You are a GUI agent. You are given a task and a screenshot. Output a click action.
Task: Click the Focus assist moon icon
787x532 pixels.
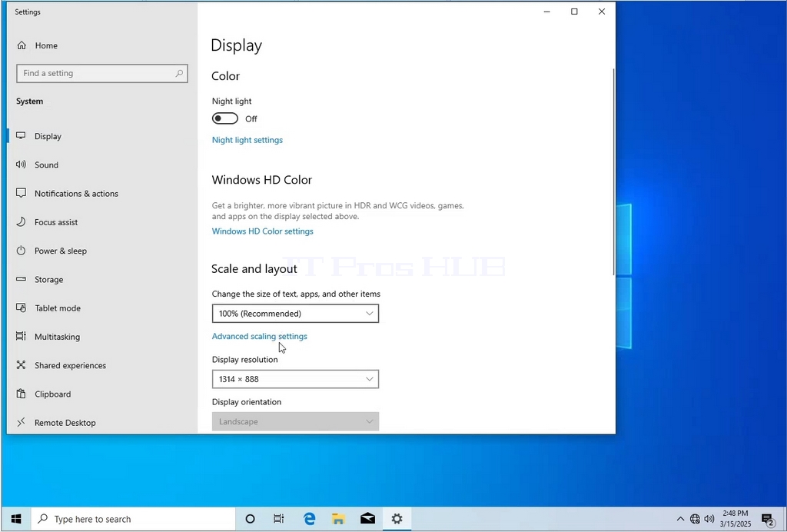tap(21, 221)
